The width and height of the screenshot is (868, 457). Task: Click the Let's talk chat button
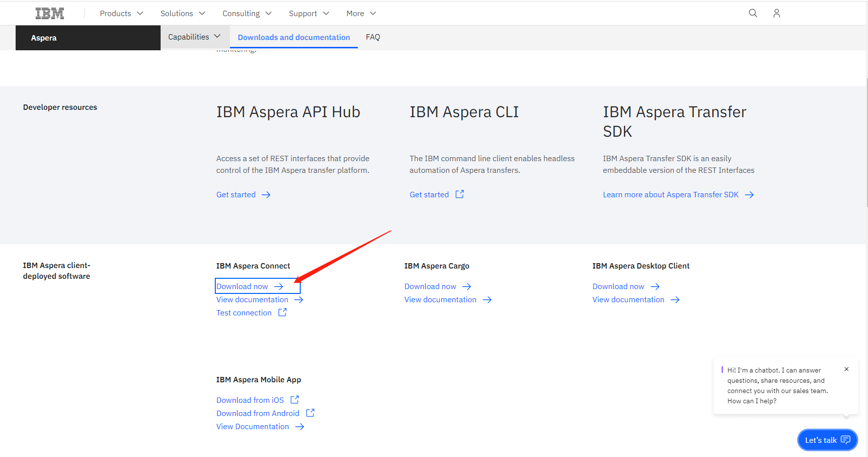[x=827, y=440]
